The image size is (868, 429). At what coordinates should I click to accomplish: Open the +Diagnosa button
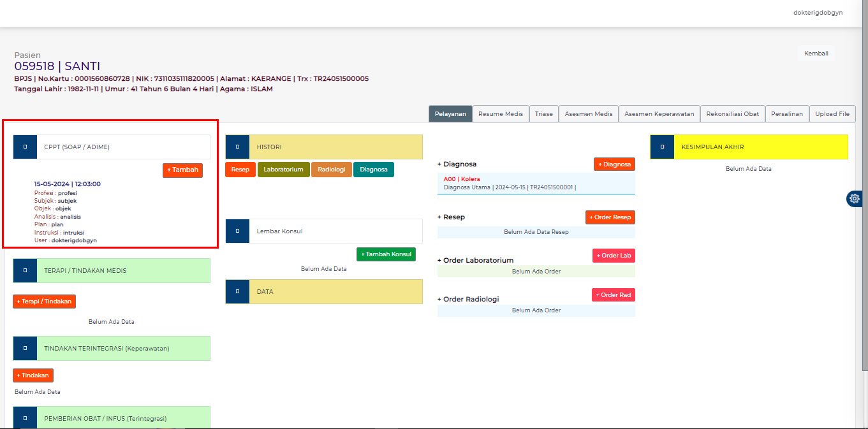click(x=614, y=164)
